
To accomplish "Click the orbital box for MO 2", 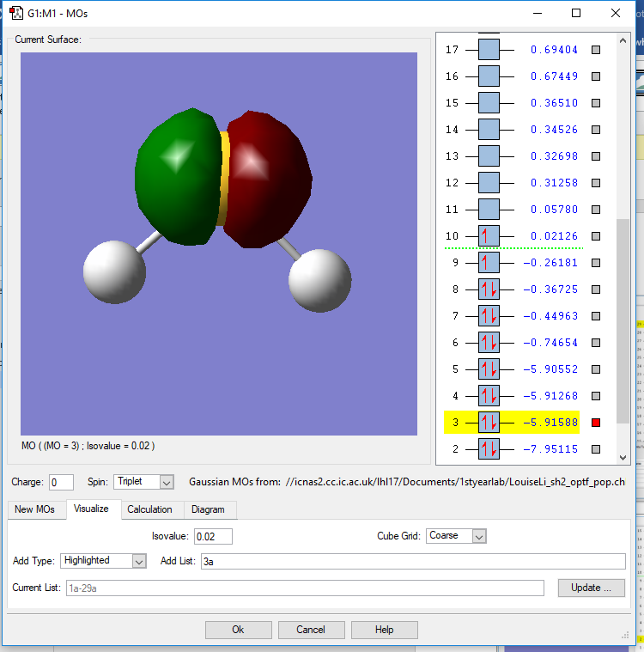I will click(489, 448).
